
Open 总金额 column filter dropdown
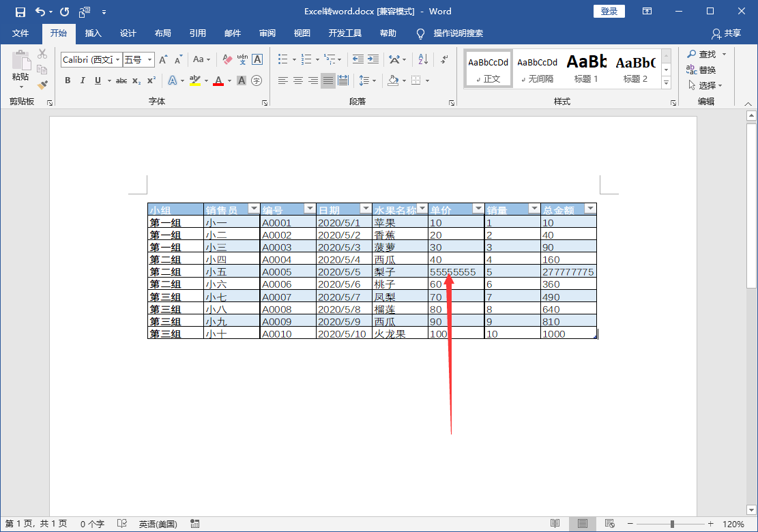click(590, 209)
